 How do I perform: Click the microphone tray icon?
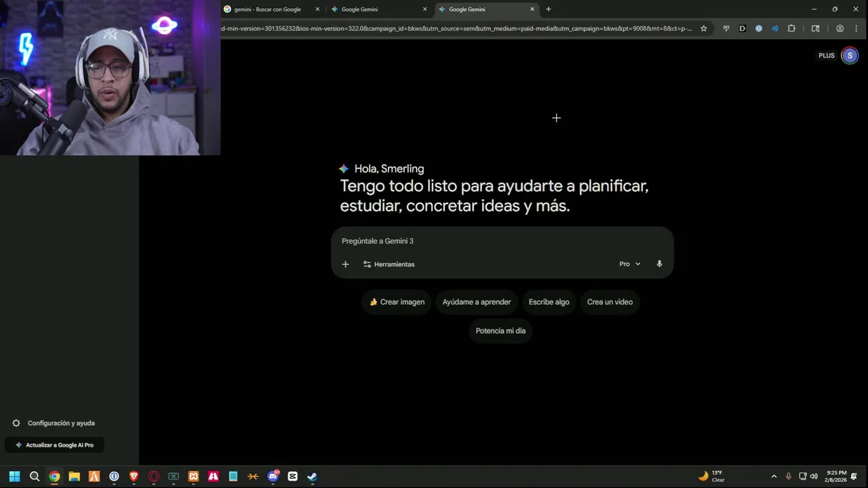(788, 476)
